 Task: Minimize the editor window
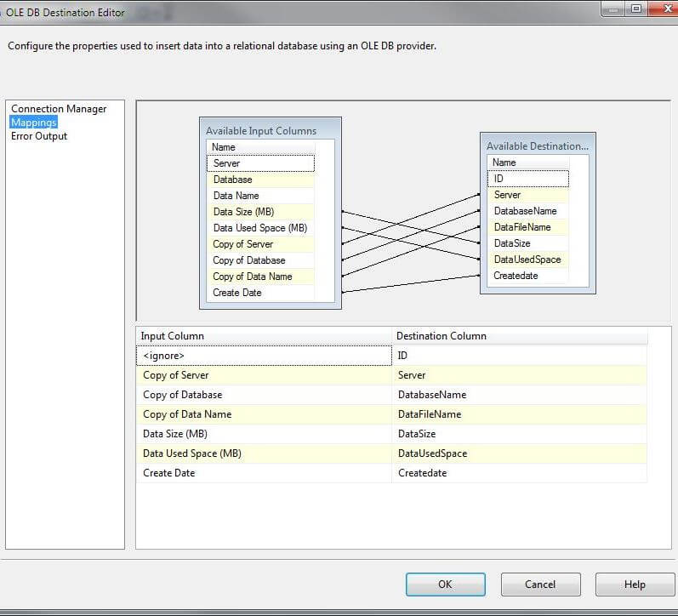(613, 9)
